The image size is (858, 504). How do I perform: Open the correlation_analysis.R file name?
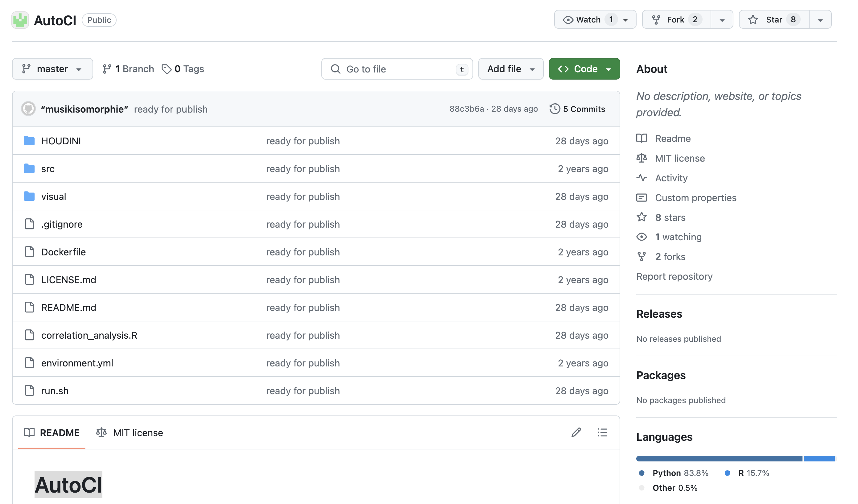point(89,335)
